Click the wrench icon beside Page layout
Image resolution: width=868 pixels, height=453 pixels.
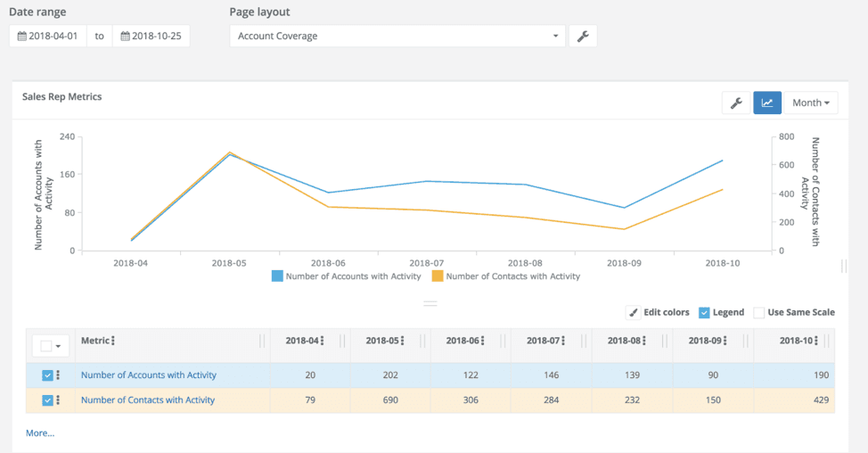pos(582,37)
